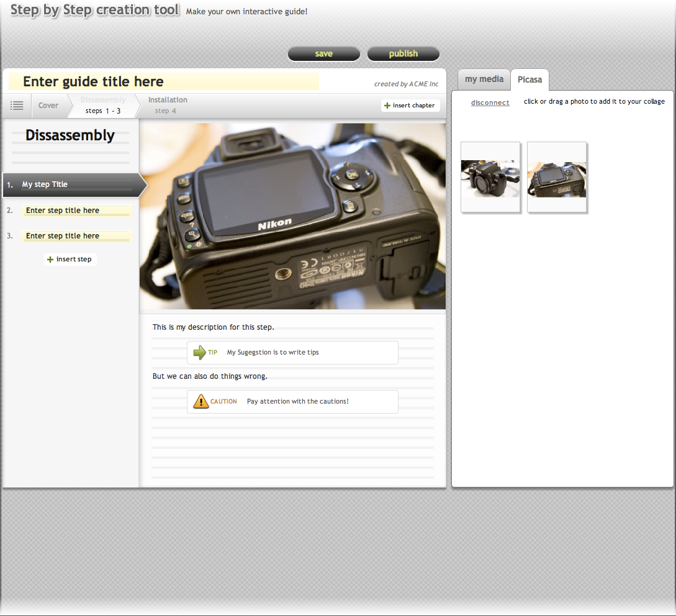
Task: Edit 'This is my description' text
Action: click(214, 327)
